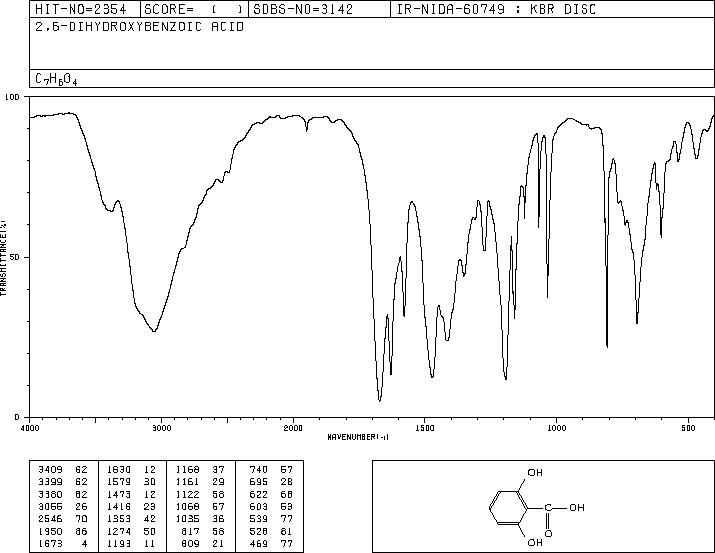Select the 1353 peak entry in table
The image size is (715, 553).
coord(132,519)
